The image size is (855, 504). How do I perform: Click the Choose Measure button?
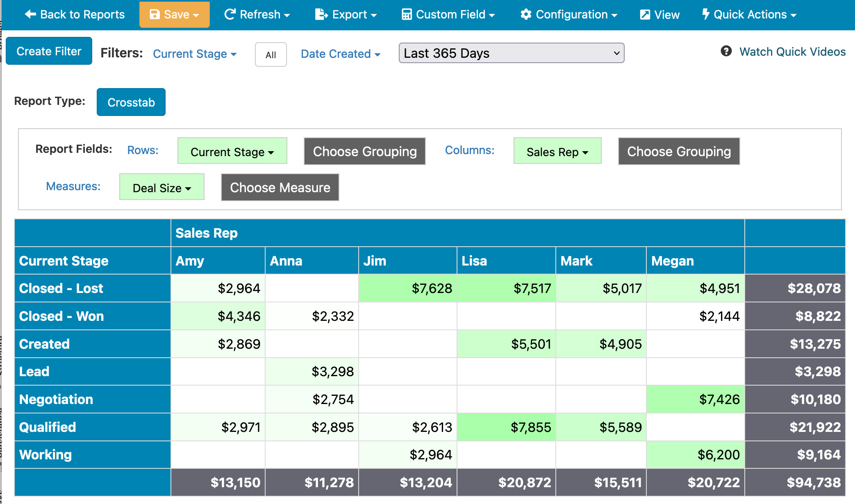click(x=280, y=188)
